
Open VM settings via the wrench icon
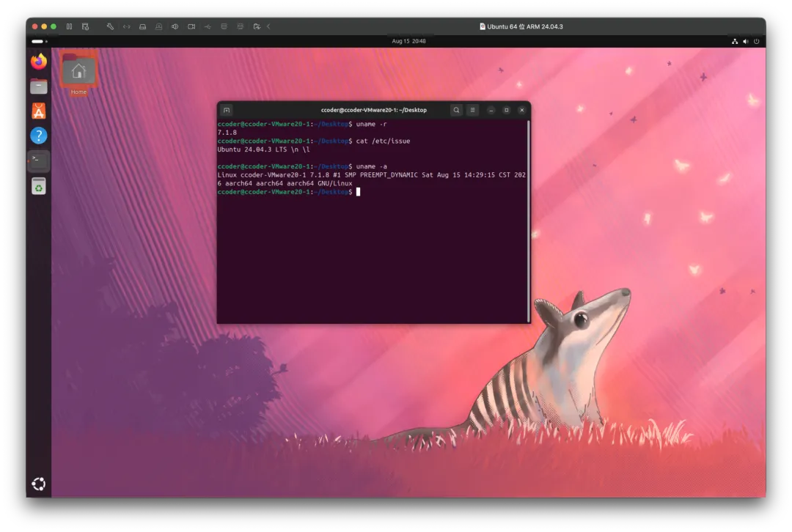[x=110, y=26]
